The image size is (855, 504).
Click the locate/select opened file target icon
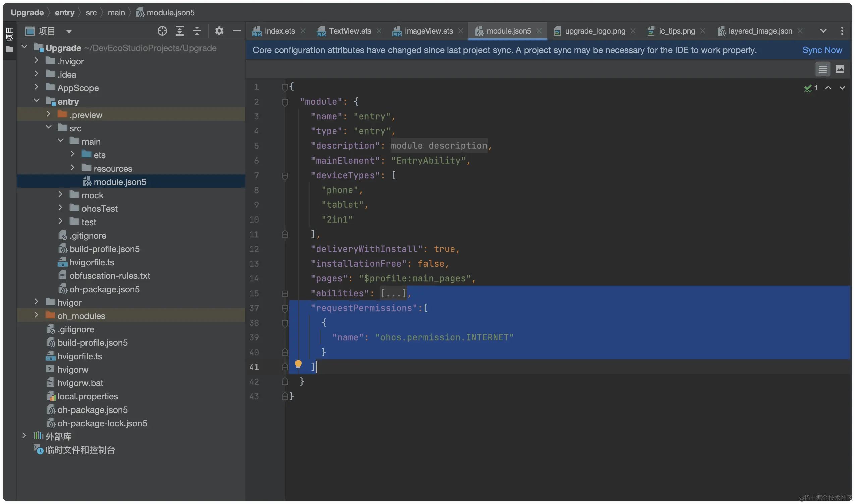(162, 31)
